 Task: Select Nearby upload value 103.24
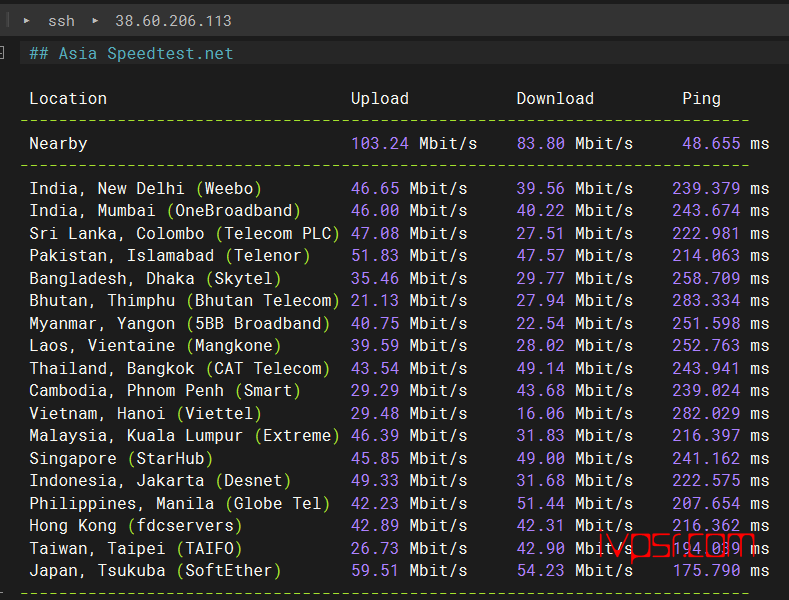(380, 143)
